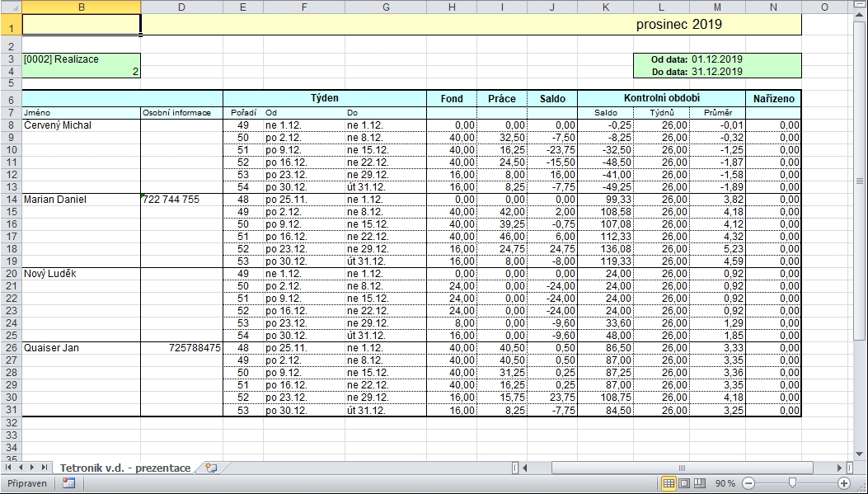Click the 'Týdnů' subheader cell

tap(662, 113)
